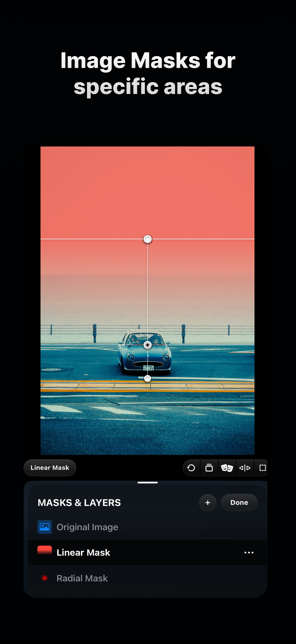296x644 pixels.
Task: Tap the bottom linear mask handle below the car
Action: pyautogui.click(x=148, y=379)
